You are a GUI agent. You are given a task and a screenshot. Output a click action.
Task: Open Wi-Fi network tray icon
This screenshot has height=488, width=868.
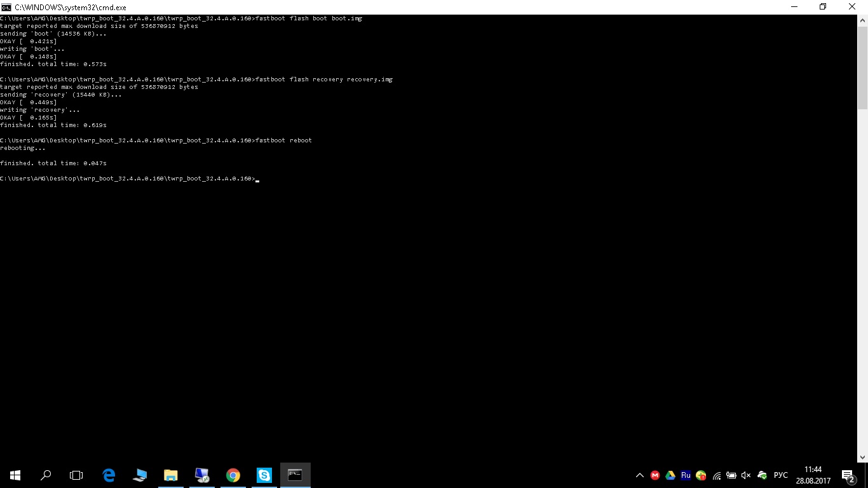[x=717, y=475]
